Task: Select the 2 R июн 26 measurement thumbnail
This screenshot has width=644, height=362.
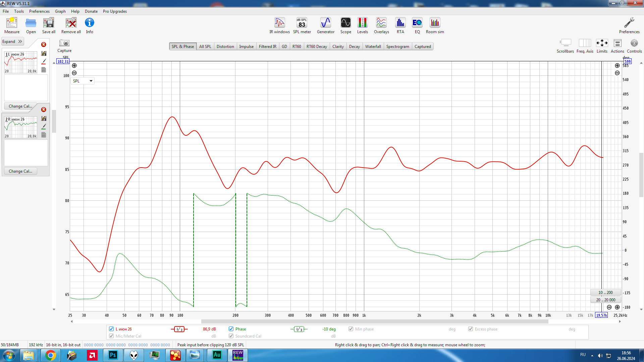Action: (x=21, y=127)
